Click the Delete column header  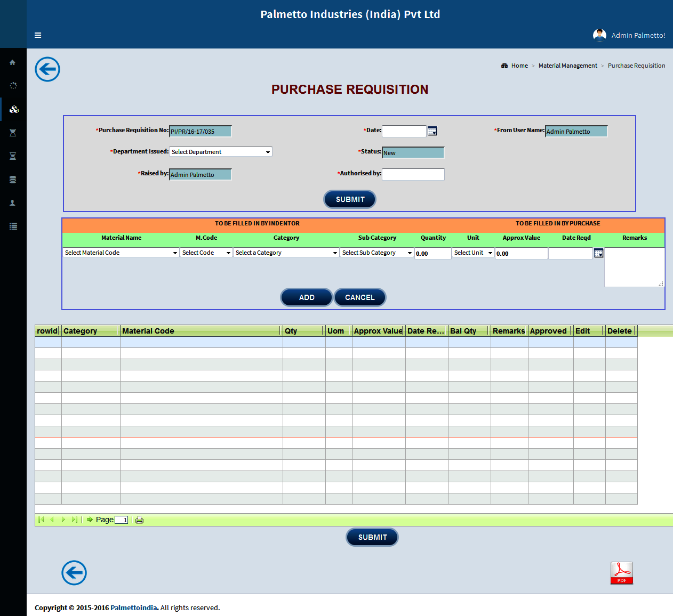(621, 331)
